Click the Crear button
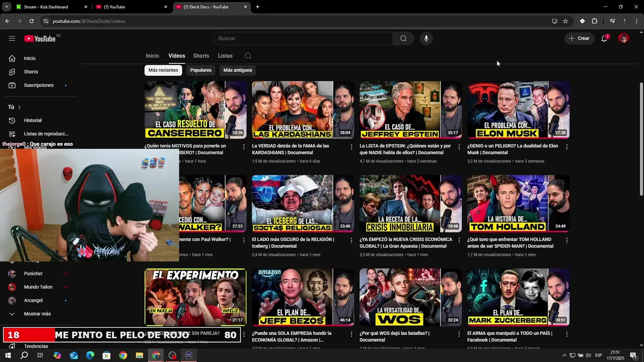This screenshot has height=362, width=644. pos(579,39)
